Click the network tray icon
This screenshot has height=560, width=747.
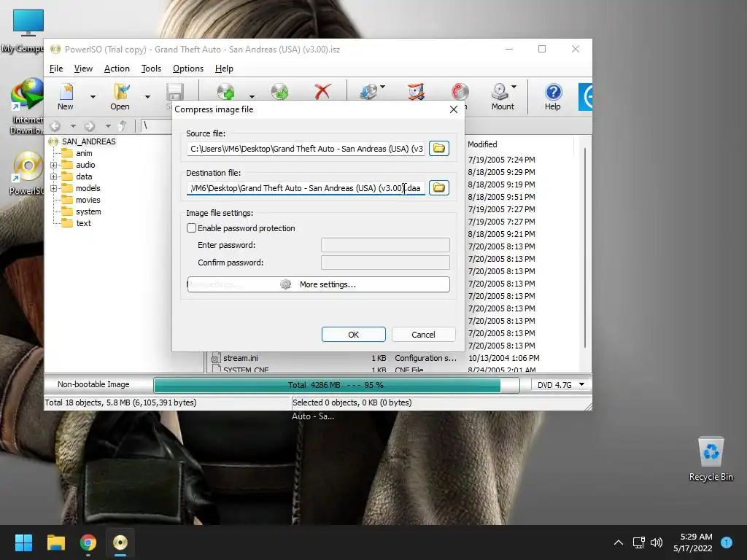638,542
